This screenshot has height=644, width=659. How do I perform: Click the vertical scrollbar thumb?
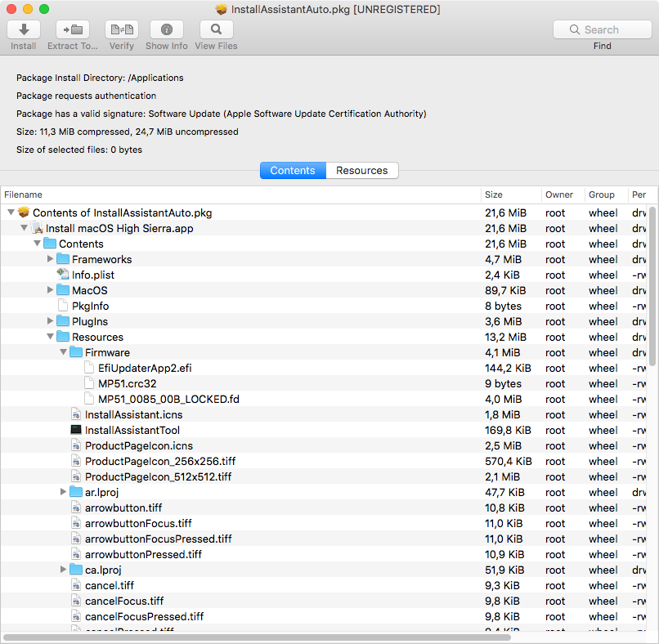click(x=652, y=287)
